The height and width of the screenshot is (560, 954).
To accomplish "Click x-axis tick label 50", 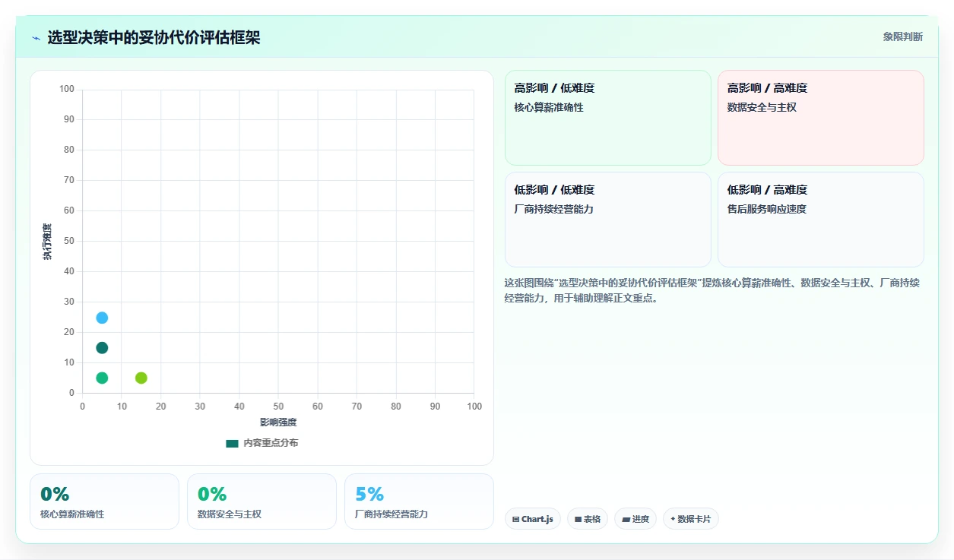I will (x=278, y=407).
